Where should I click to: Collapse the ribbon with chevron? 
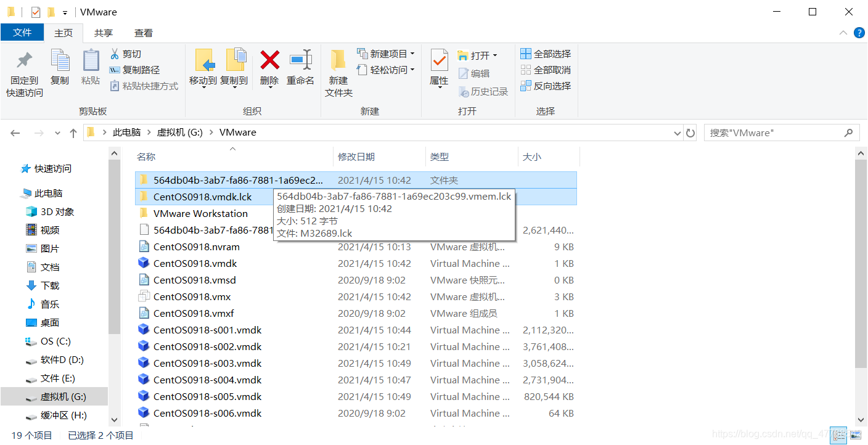pyautogui.click(x=843, y=33)
